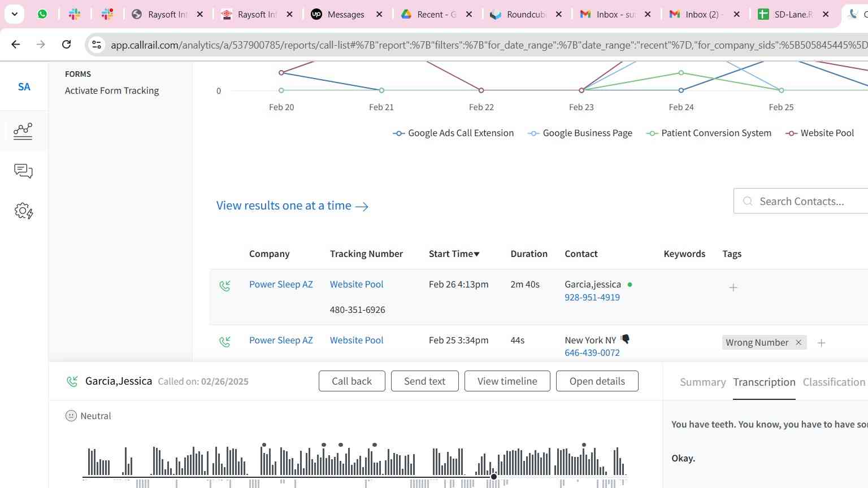Remove the Wrong Number tag
This screenshot has width=868, height=488.
798,342
